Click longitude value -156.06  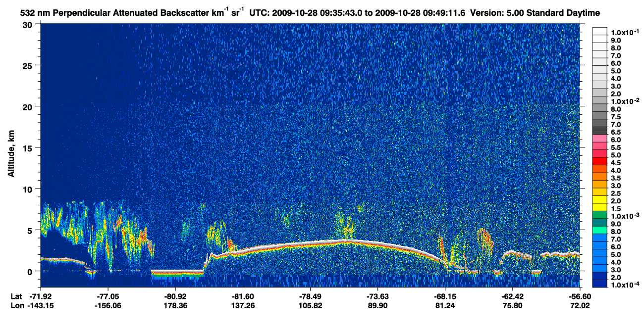tap(107, 306)
